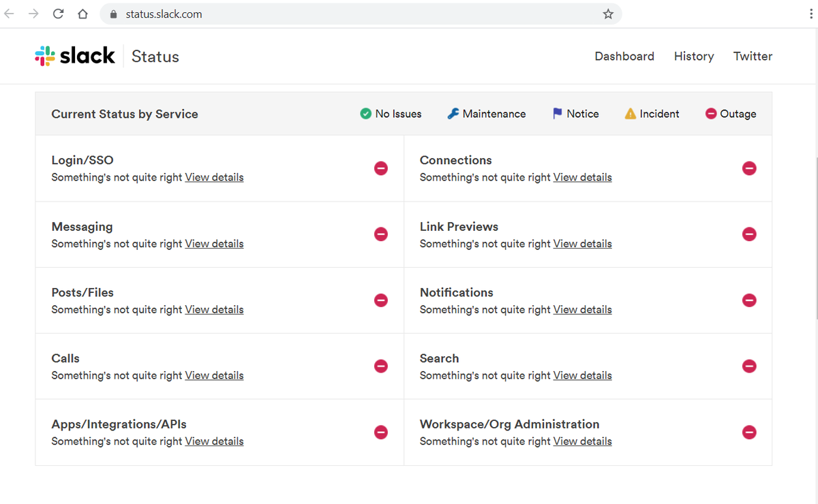Click the Maintenance wrench icon
818x504 pixels.
point(453,114)
